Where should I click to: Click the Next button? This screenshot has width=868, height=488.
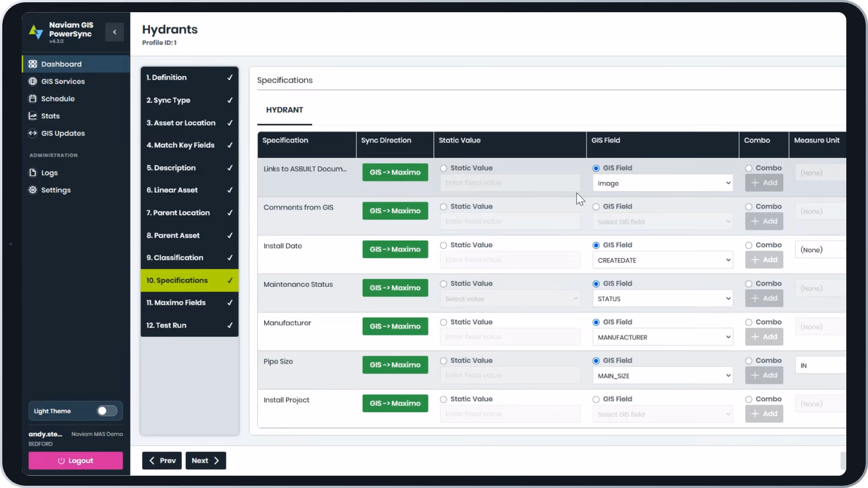[206, 460]
